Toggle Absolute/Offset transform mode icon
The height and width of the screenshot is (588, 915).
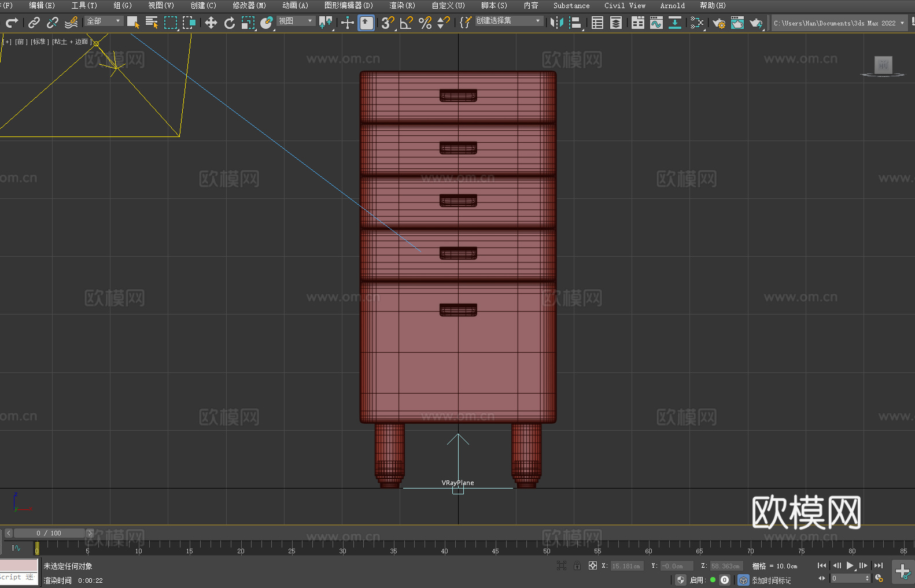pyautogui.click(x=592, y=566)
